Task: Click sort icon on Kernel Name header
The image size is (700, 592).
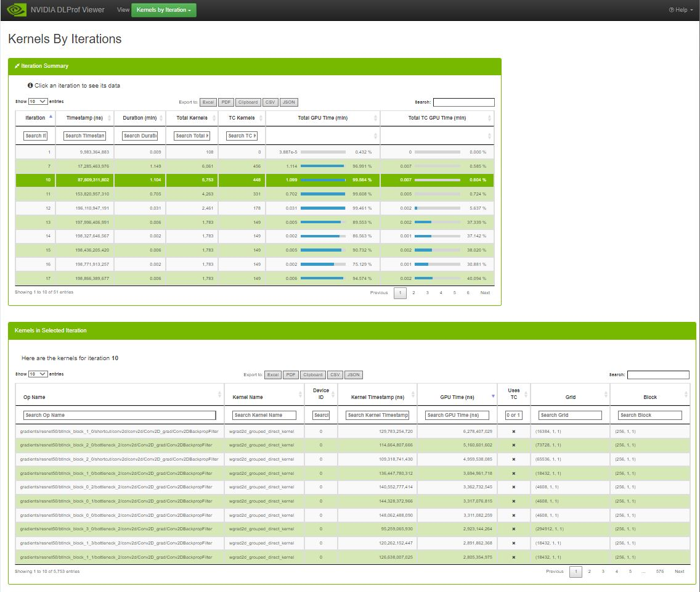Action: click(300, 396)
